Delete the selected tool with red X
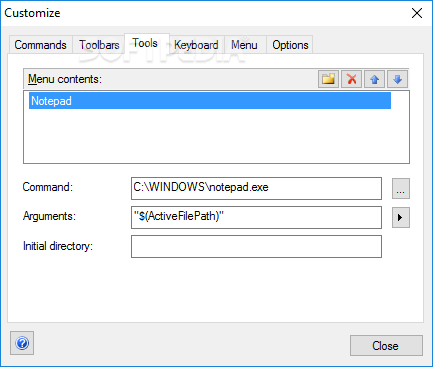Viewport: 433px width, 367px height. click(351, 79)
